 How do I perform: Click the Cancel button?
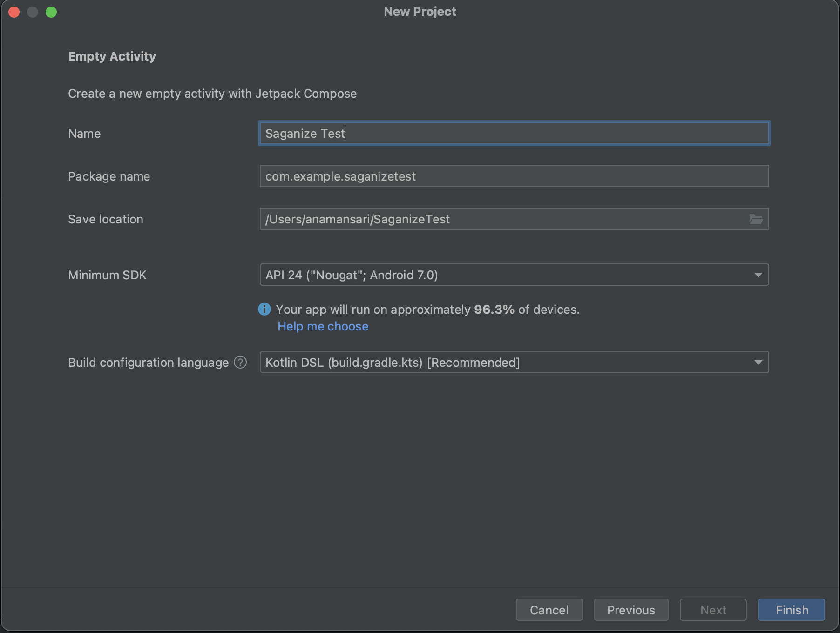point(549,610)
